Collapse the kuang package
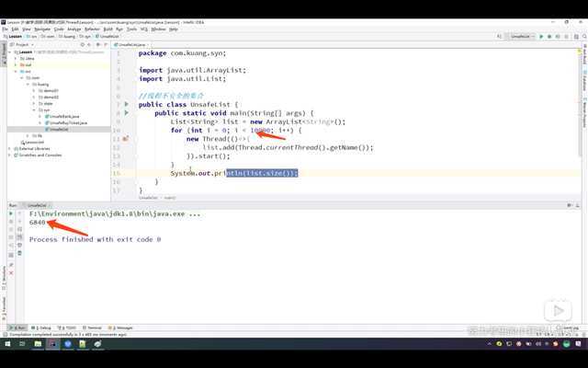Image resolution: width=588 pixels, height=368 pixels. pos(28,85)
